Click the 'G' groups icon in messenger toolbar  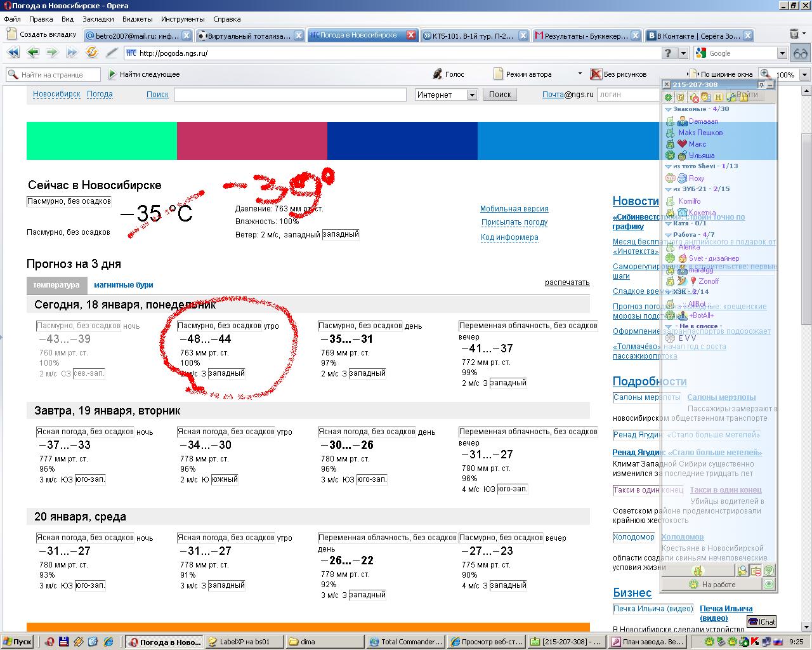click(681, 97)
